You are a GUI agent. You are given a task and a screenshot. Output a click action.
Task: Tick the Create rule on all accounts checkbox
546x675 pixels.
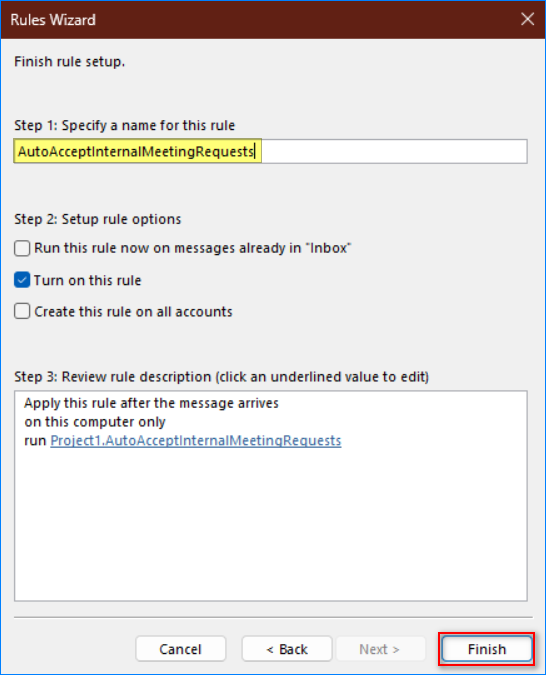22,311
